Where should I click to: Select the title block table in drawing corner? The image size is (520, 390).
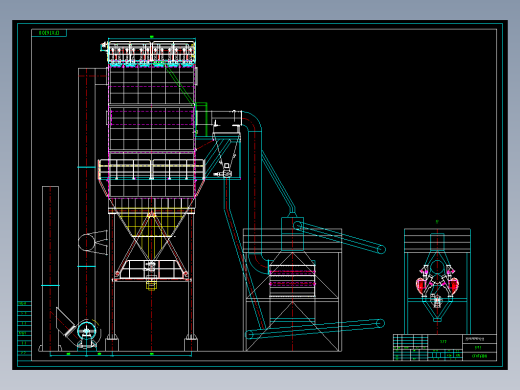pyautogui.click(x=445, y=347)
